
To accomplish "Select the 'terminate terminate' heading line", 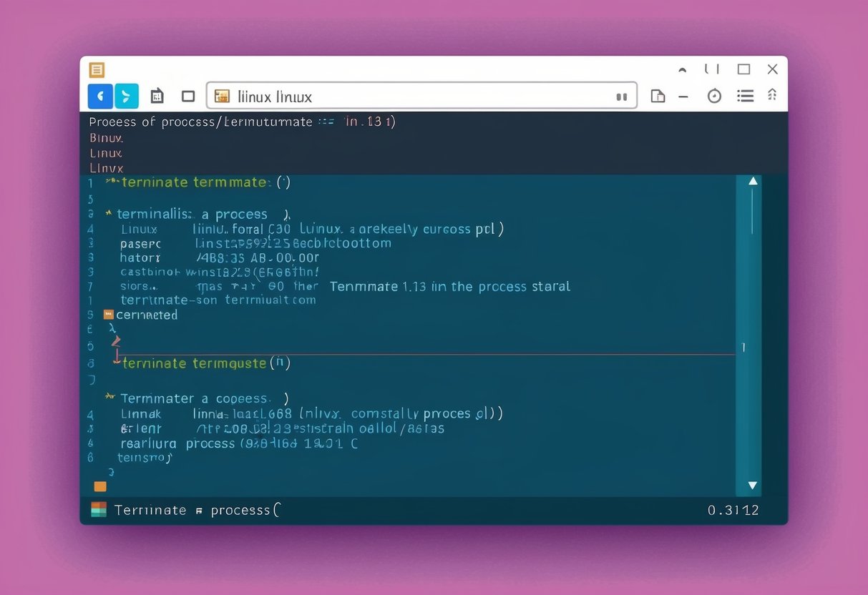I will [193, 182].
